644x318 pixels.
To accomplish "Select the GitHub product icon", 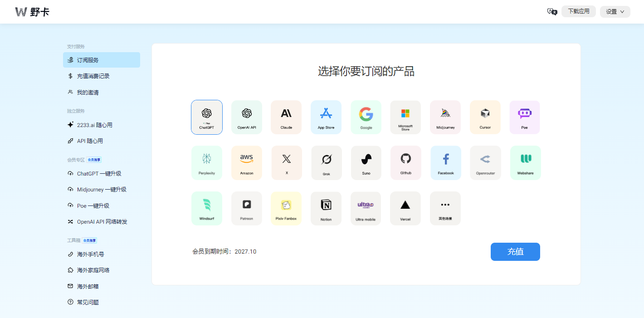I will tap(405, 162).
